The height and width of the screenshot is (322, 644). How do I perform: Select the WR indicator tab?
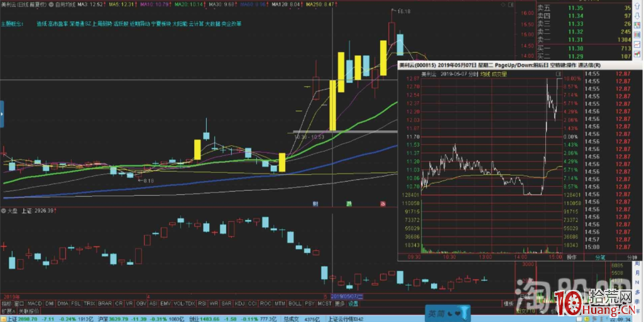coord(214,304)
